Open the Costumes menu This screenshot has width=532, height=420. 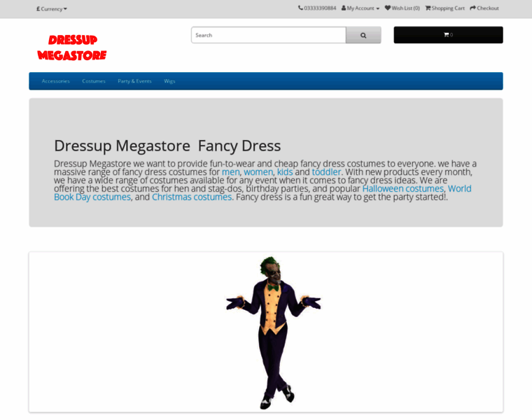click(x=94, y=81)
